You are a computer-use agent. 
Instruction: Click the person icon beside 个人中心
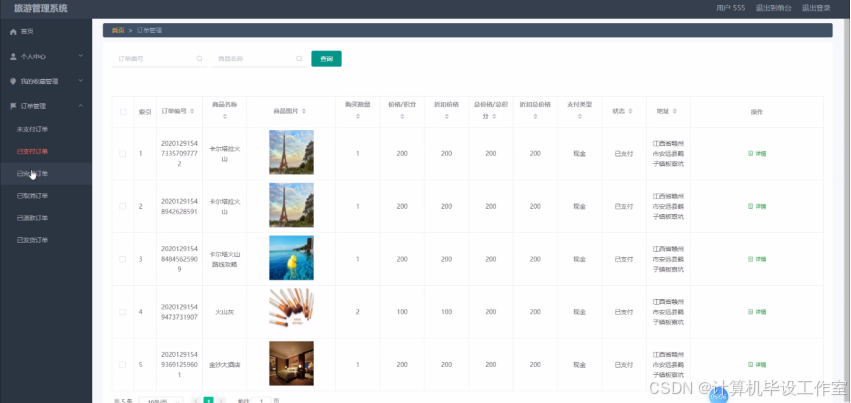click(14, 56)
